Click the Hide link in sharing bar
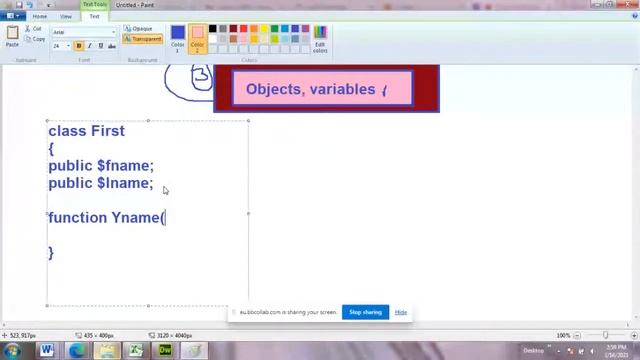 401,312
